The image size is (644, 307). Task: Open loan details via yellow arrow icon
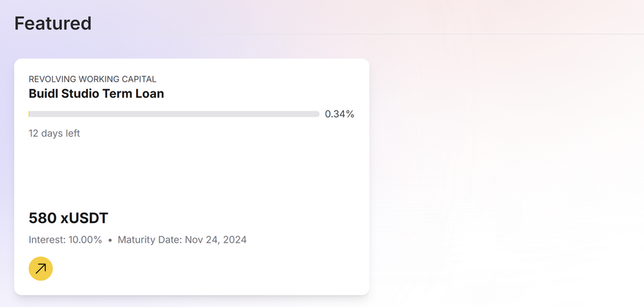[x=41, y=268]
